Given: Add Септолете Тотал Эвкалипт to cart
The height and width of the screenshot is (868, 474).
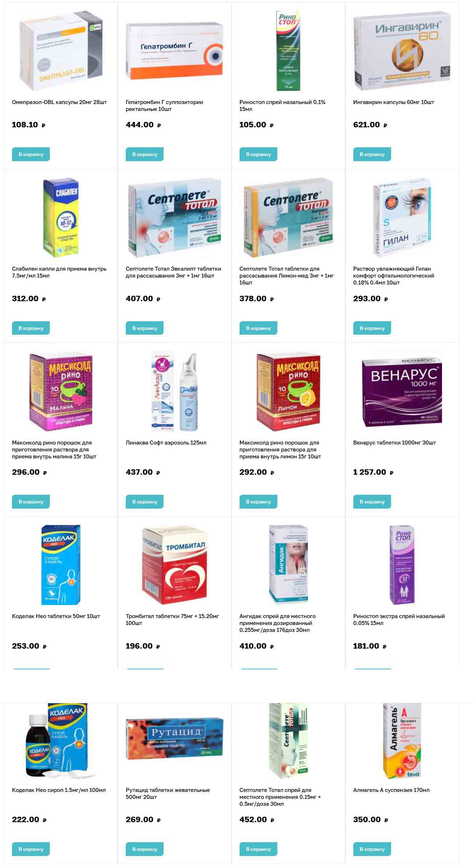Looking at the screenshot, I should 145,328.
